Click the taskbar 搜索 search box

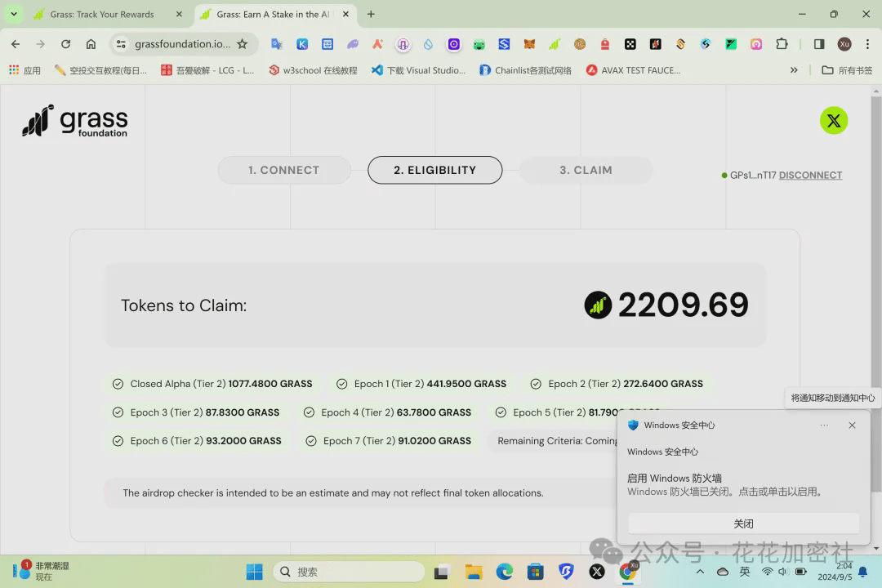click(x=348, y=572)
